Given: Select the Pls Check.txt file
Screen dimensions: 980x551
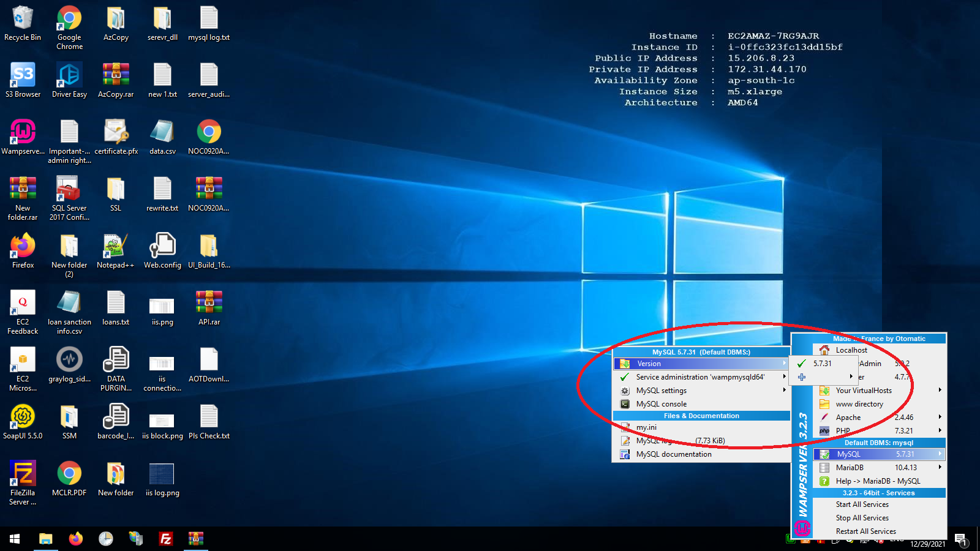Looking at the screenshot, I should (209, 422).
